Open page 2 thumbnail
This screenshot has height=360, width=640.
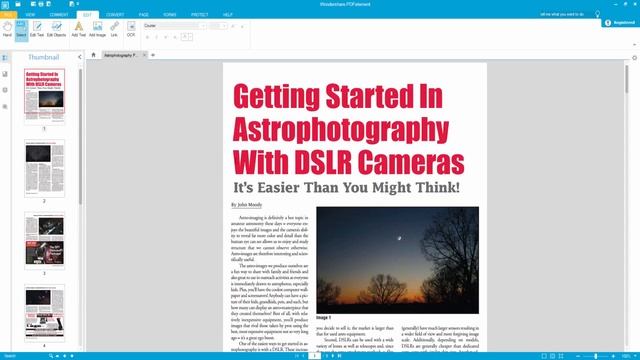pos(44,168)
